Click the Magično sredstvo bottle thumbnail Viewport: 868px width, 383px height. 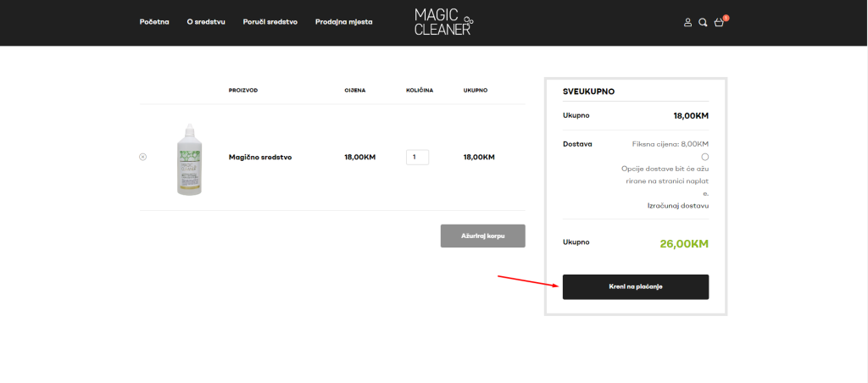point(189,158)
